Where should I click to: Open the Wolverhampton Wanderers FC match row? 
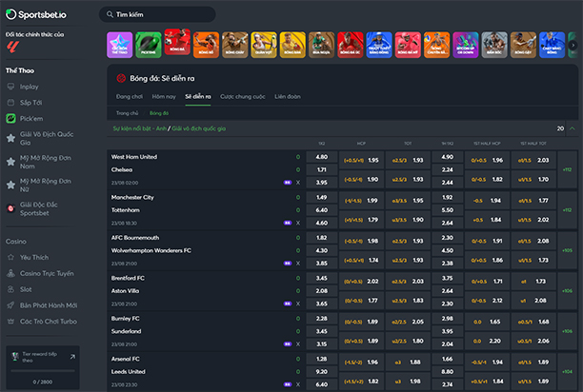pyautogui.click(x=151, y=250)
